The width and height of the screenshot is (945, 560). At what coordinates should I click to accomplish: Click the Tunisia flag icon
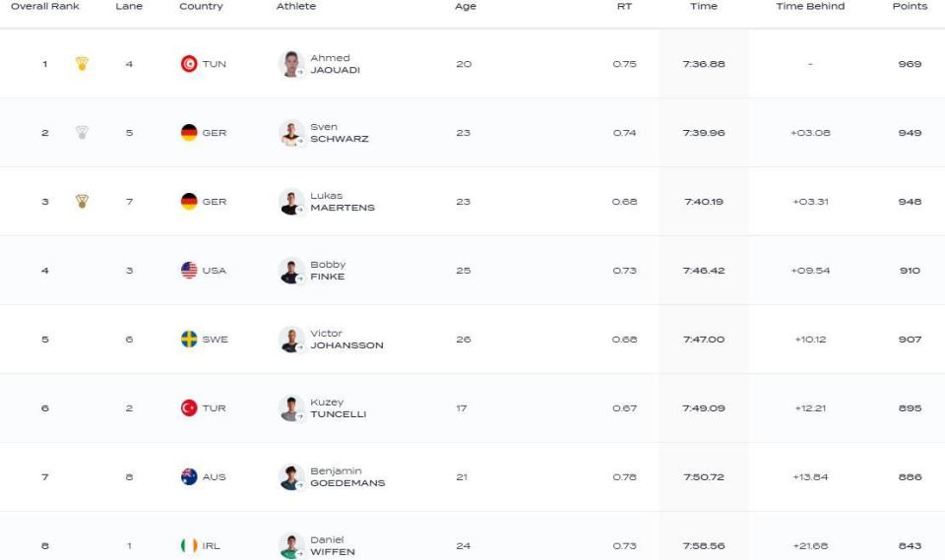pyautogui.click(x=189, y=63)
